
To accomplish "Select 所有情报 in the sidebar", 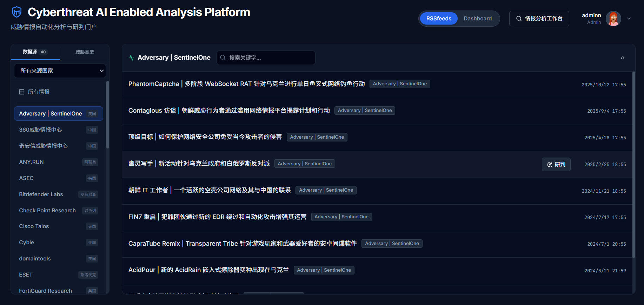I will [59, 92].
